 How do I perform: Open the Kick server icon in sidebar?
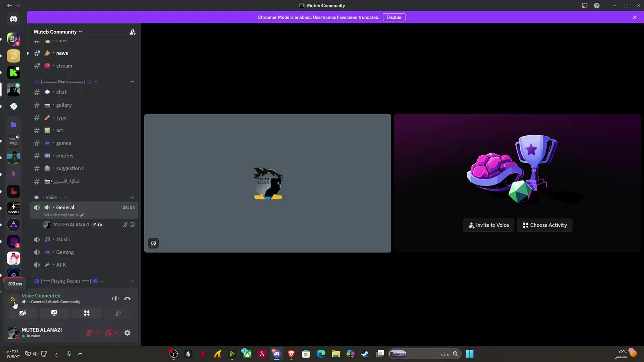(x=14, y=73)
